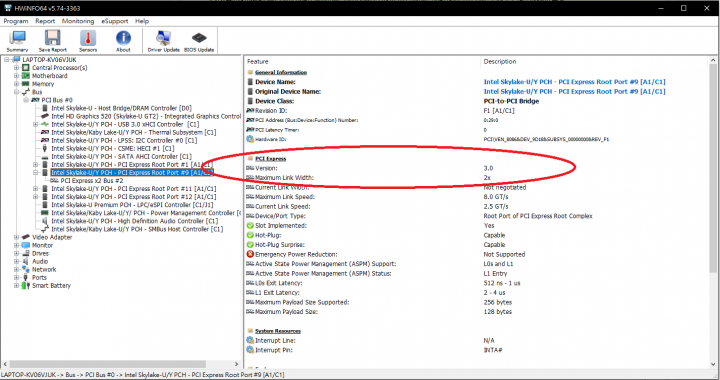Open the Report menu
This screenshot has width=720, height=380.
point(45,21)
